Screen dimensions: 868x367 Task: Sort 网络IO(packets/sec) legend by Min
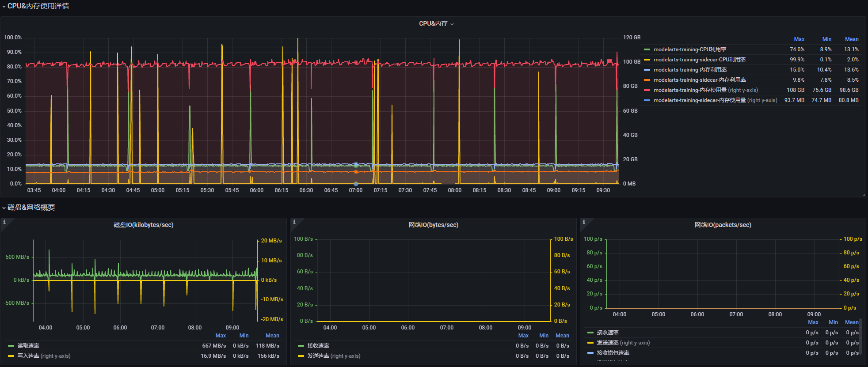coord(834,322)
